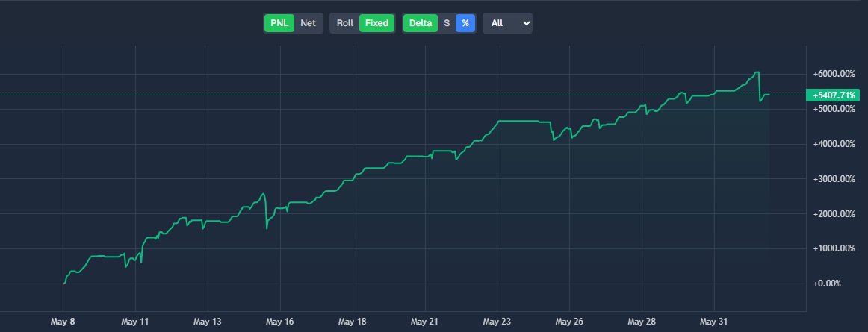Viewport: 868px width, 332px height.
Task: Click the May 13 date label
Action: click(x=208, y=322)
